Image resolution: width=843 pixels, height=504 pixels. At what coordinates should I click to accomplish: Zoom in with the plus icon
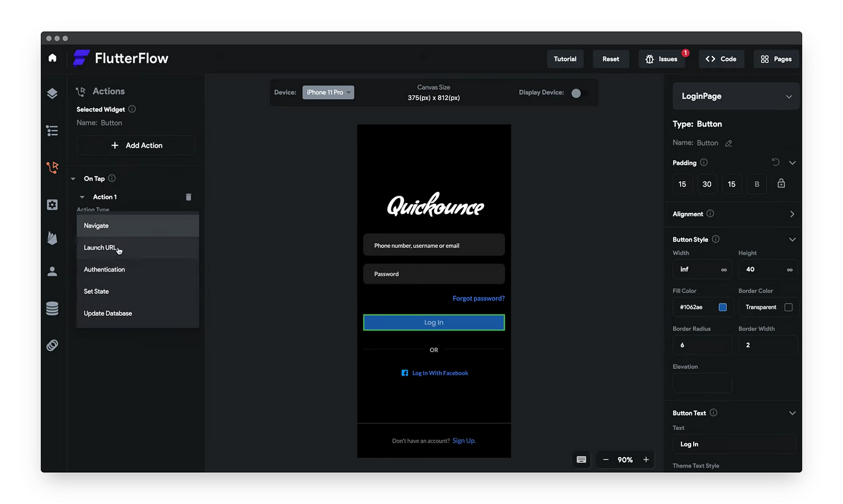pos(646,459)
